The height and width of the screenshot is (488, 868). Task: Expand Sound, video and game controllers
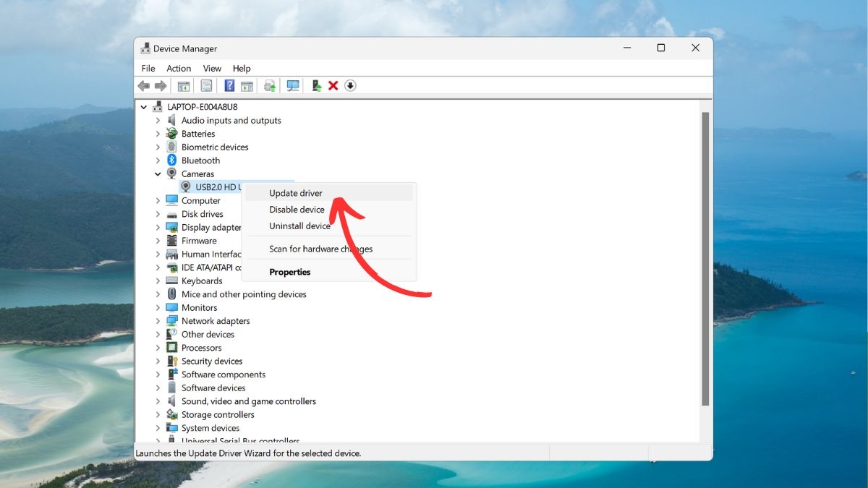158,401
